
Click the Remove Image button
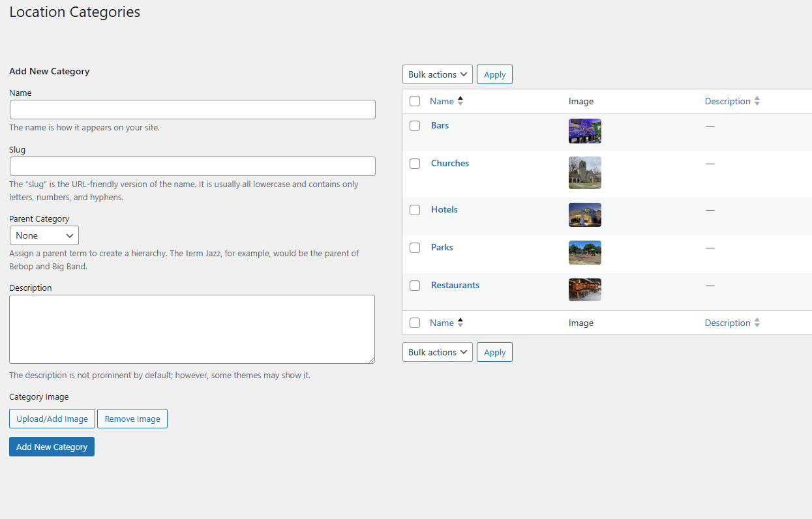(x=132, y=419)
